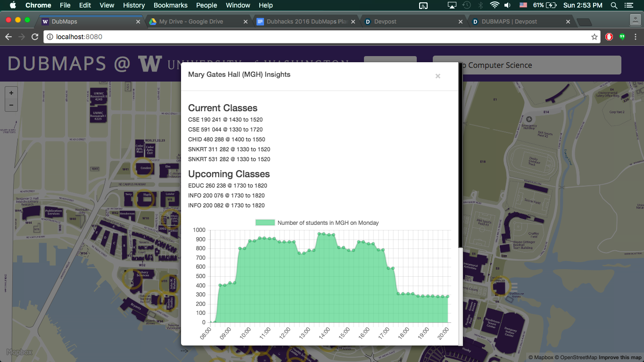This screenshot has width=644, height=362.
Task: Open the View menu
Action: [x=107, y=5]
